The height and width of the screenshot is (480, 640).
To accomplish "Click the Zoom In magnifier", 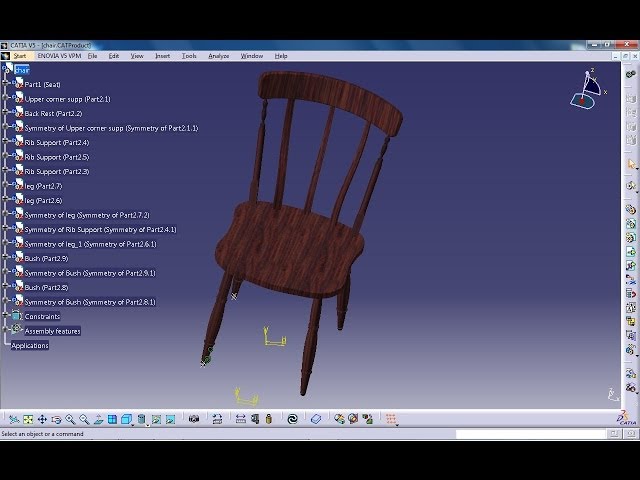I will click(70, 419).
